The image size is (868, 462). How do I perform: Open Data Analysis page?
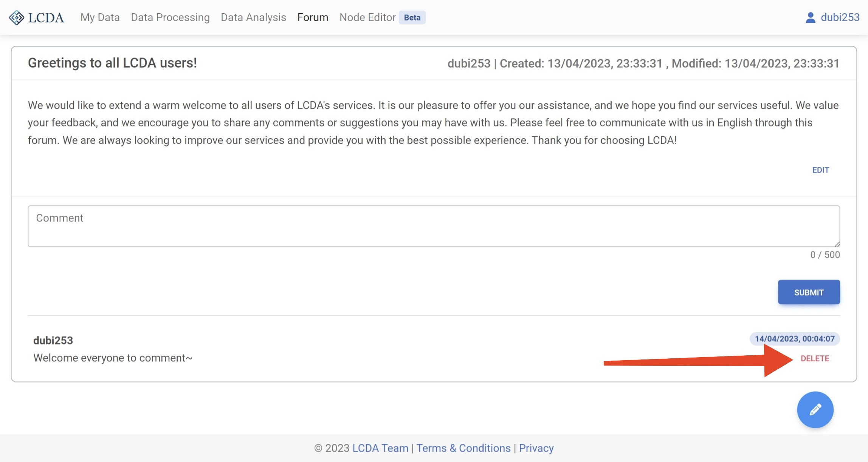pos(253,17)
